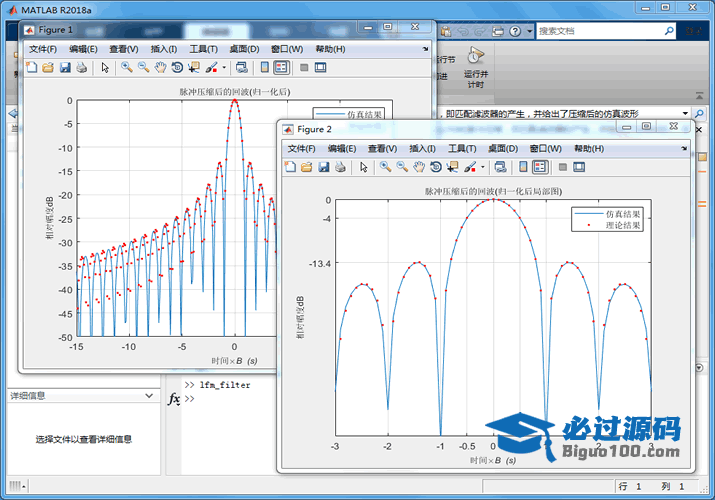Open the fx function browser in Command Window
715x500 pixels.
(x=174, y=399)
